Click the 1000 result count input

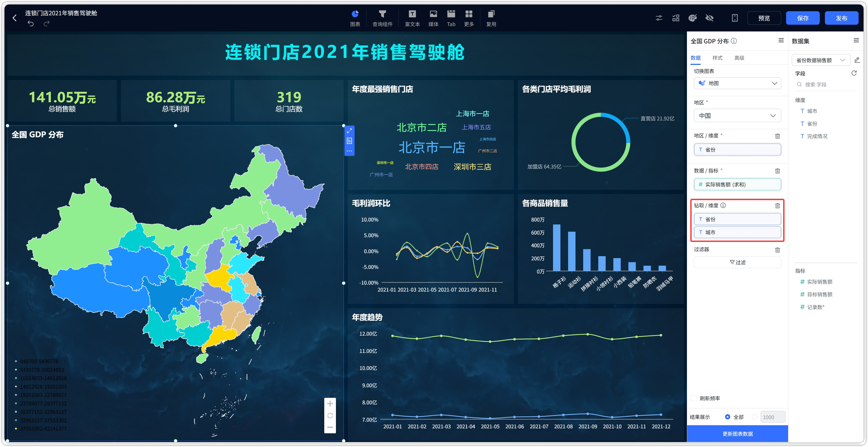coord(773,417)
